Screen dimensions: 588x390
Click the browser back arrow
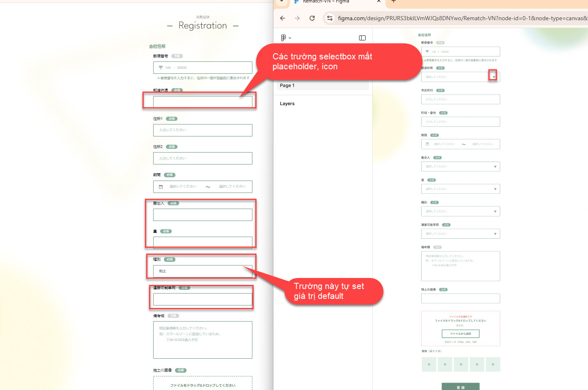click(282, 18)
